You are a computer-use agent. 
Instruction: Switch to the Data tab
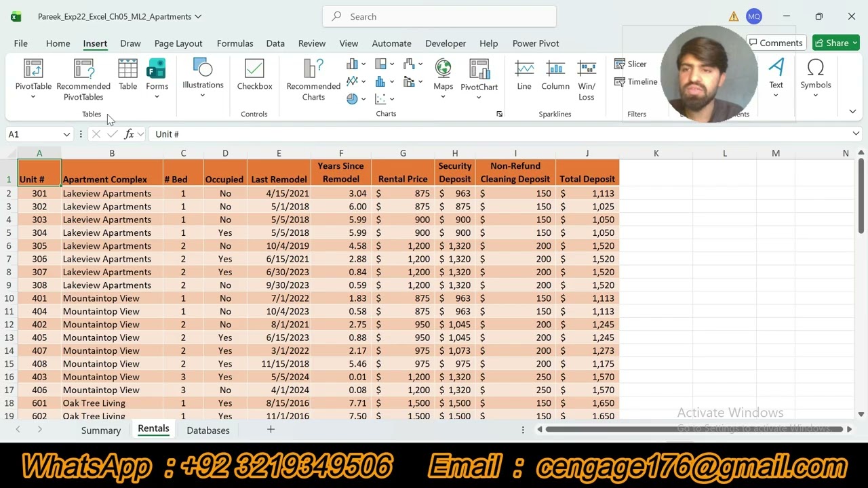click(x=275, y=43)
